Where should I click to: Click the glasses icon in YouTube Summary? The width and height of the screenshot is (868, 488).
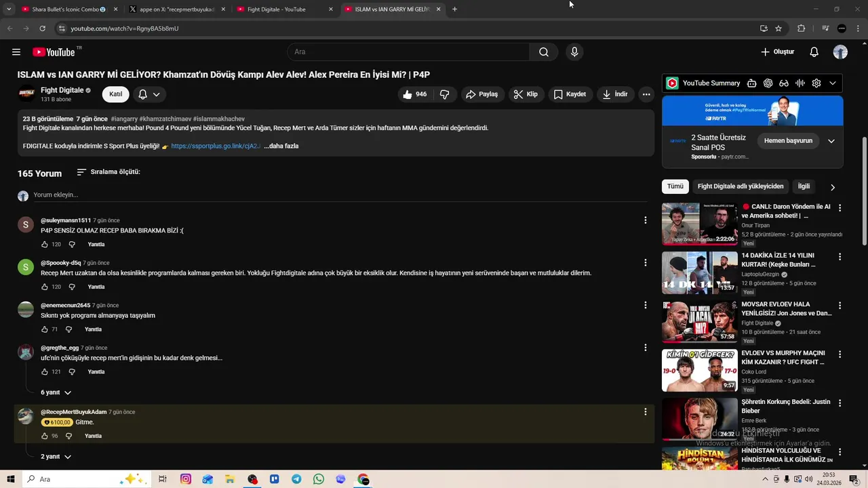pyautogui.click(x=784, y=83)
